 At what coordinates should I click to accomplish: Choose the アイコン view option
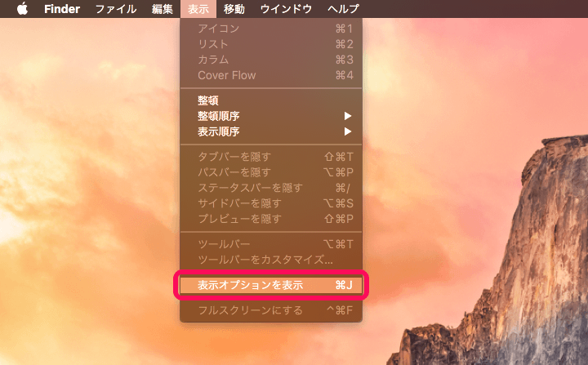pos(271,29)
